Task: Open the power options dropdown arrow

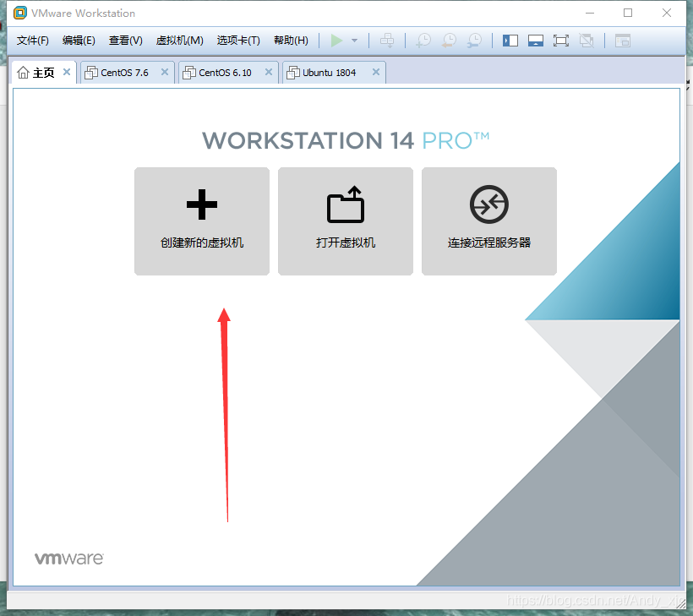Action: coord(354,41)
